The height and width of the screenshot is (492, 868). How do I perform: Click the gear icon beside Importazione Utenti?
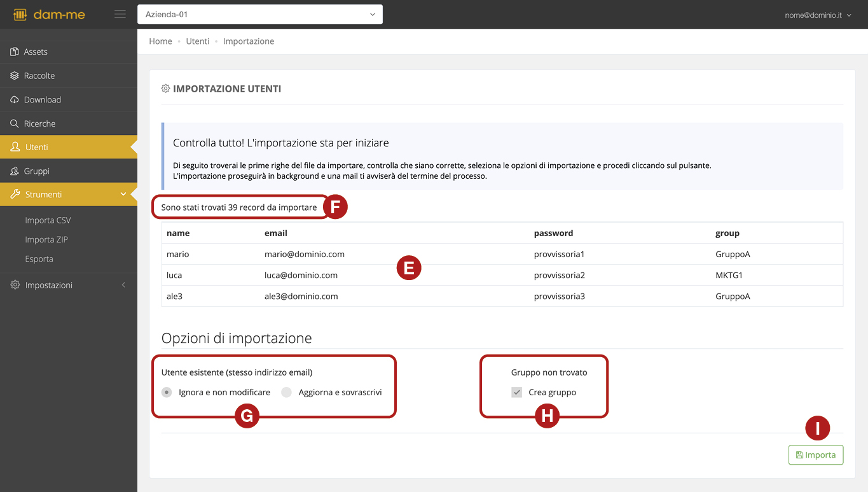(x=166, y=88)
